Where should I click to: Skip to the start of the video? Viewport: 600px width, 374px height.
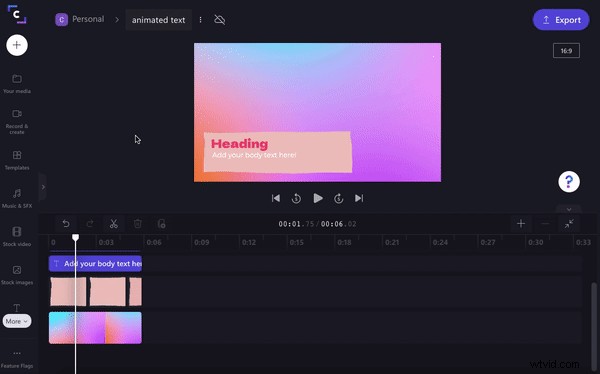click(x=276, y=198)
